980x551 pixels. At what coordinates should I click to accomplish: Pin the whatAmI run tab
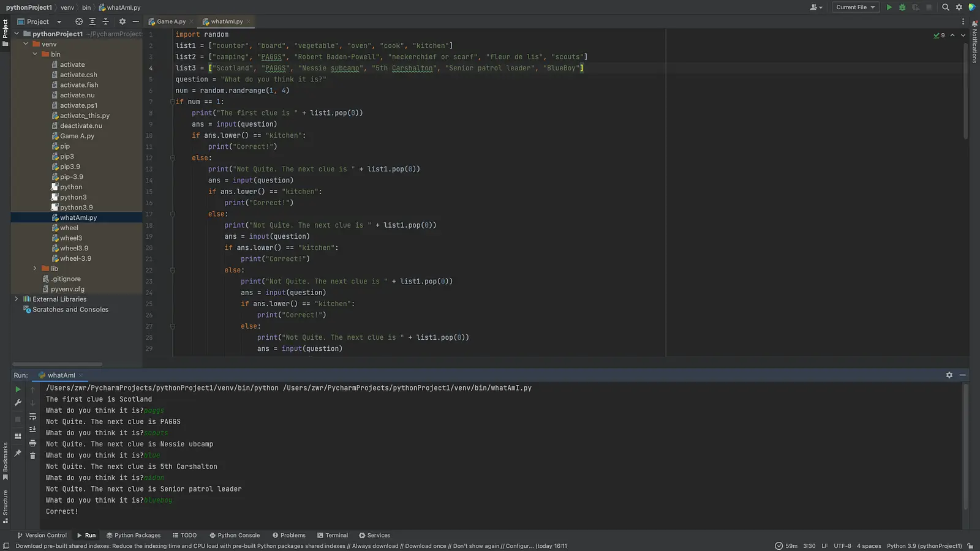(x=18, y=453)
